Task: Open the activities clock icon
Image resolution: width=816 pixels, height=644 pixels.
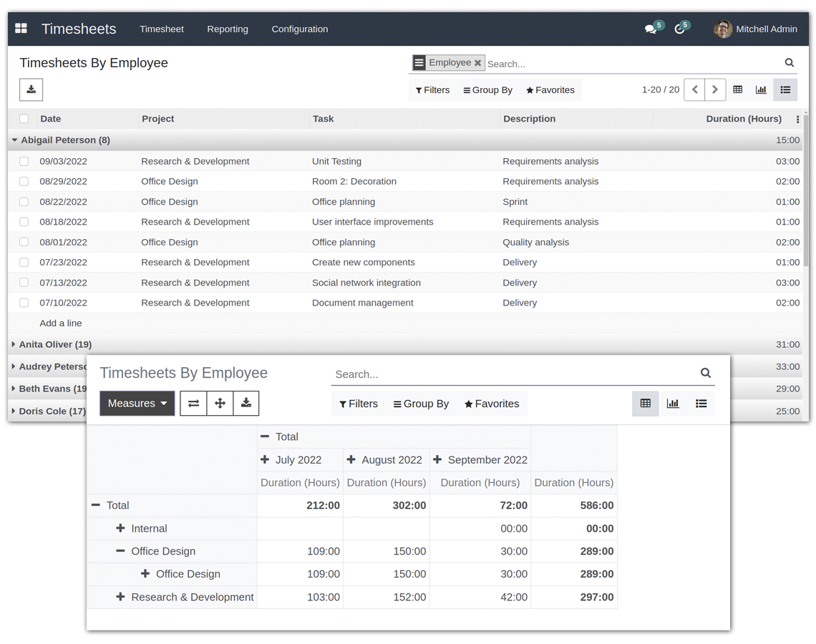Action: tap(680, 29)
